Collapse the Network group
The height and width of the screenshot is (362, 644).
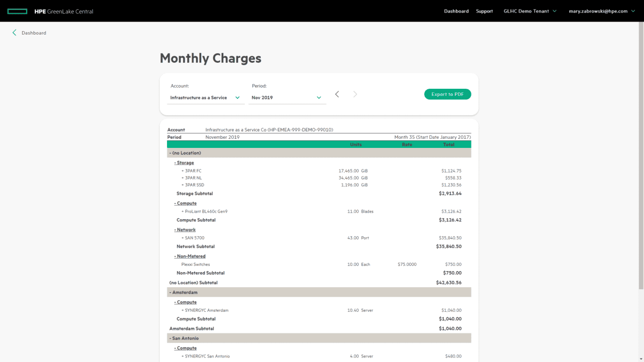185,230
